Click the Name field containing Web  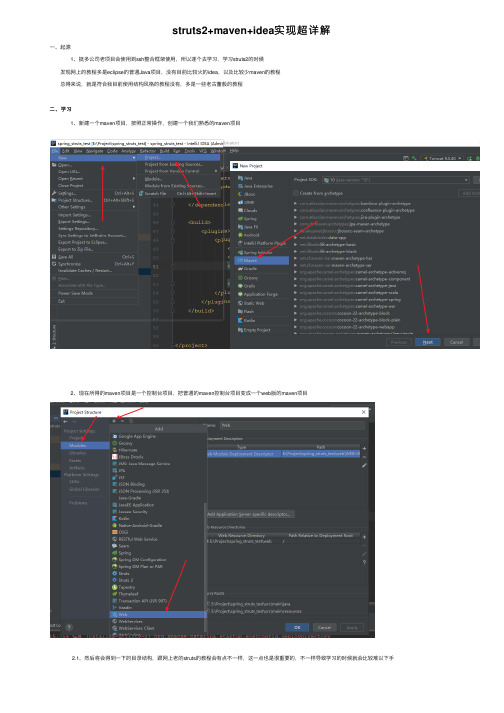coord(292,426)
